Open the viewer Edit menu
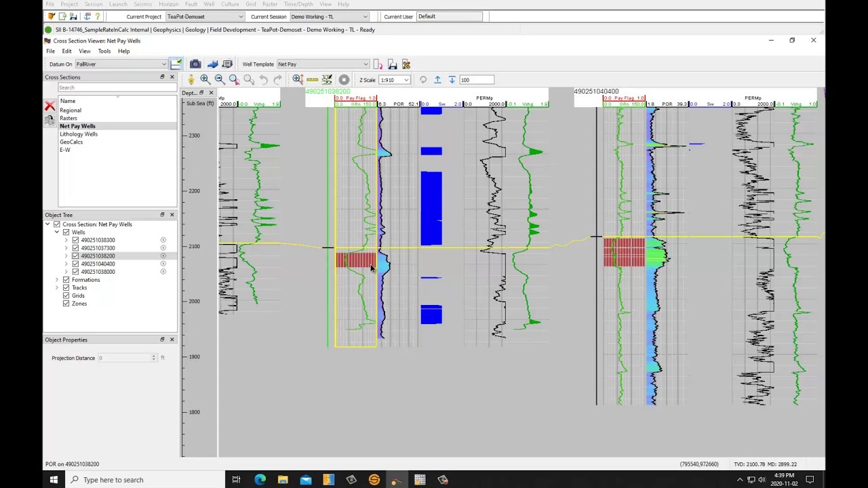 pyautogui.click(x=66, y=52)
